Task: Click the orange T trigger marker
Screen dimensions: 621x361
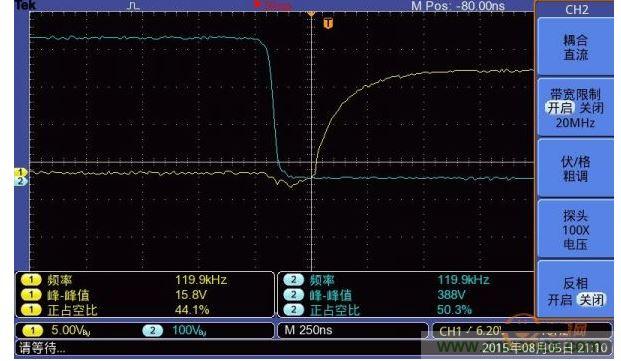Action: [328, 23]
